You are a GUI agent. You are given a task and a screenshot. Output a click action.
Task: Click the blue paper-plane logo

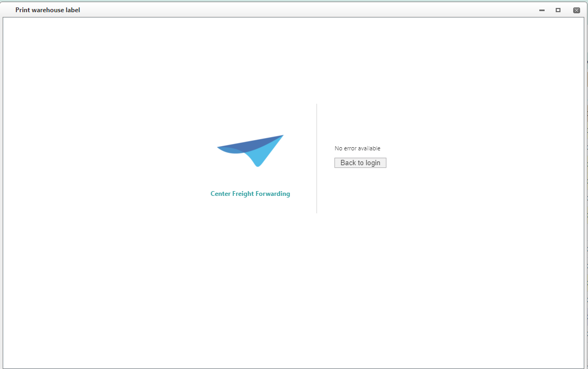coord(250,151)
